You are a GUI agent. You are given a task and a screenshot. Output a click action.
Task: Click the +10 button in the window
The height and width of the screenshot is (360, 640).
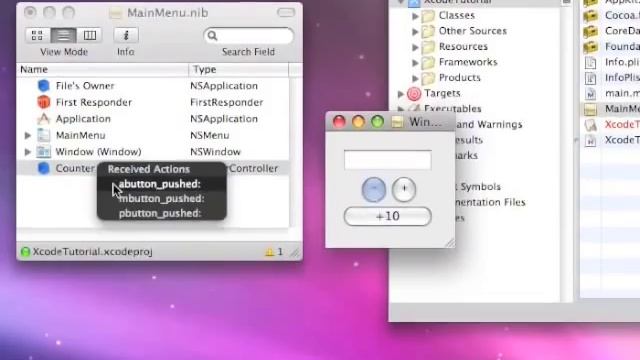pyautogui.click(x=387, y=216)
